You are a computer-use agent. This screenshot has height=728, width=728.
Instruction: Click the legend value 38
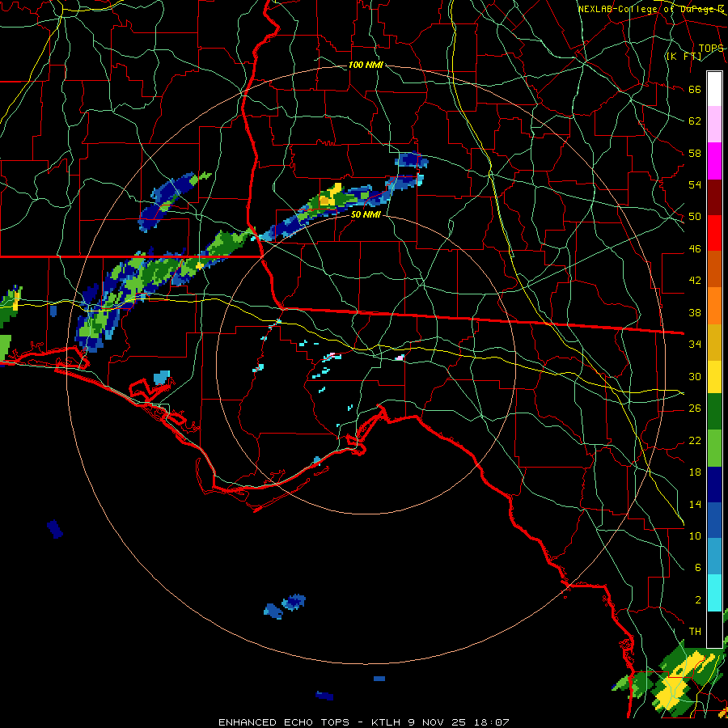(x=695, y=312)
